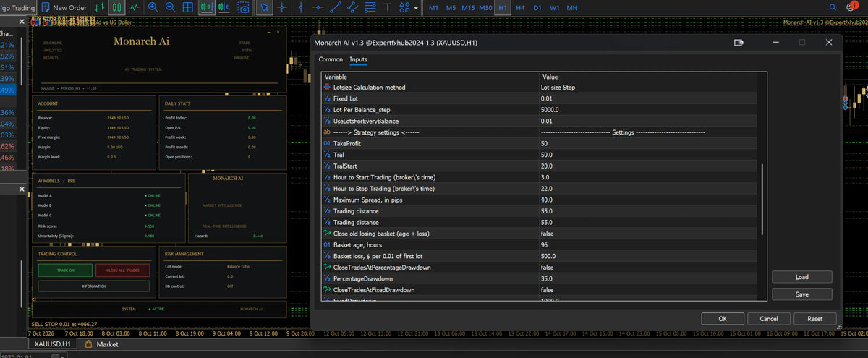Open the shapes and objects tool
This screenshot has width=868, height=358.
coord(405,7)
